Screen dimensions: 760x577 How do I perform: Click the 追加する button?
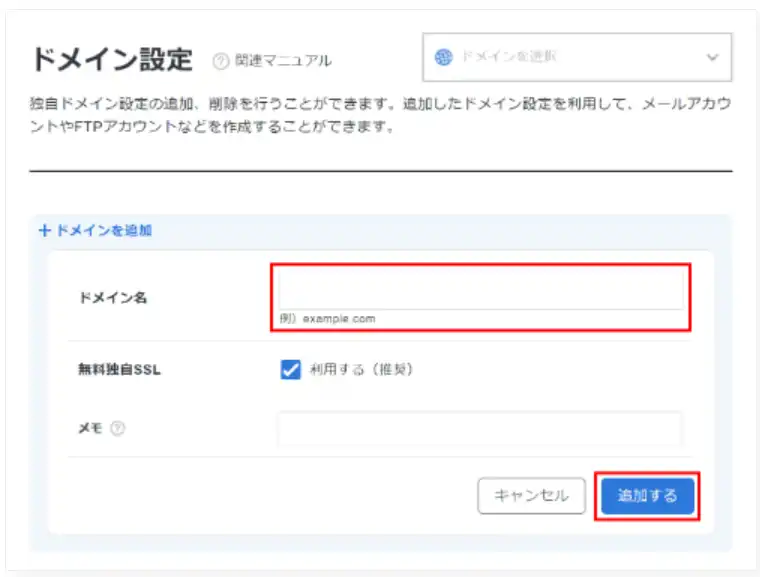(x=648, y=496)
